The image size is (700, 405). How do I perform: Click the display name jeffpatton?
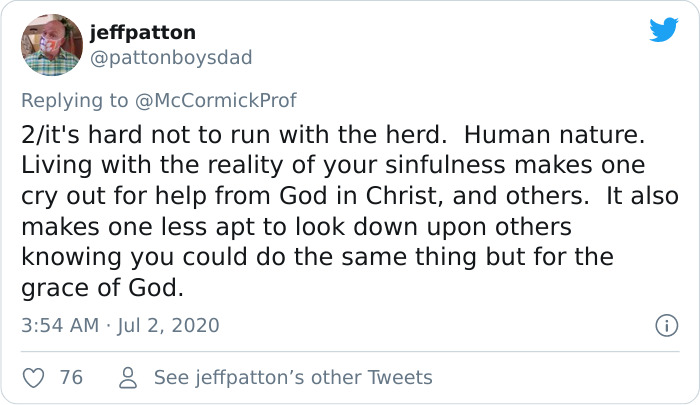[142, 33]
